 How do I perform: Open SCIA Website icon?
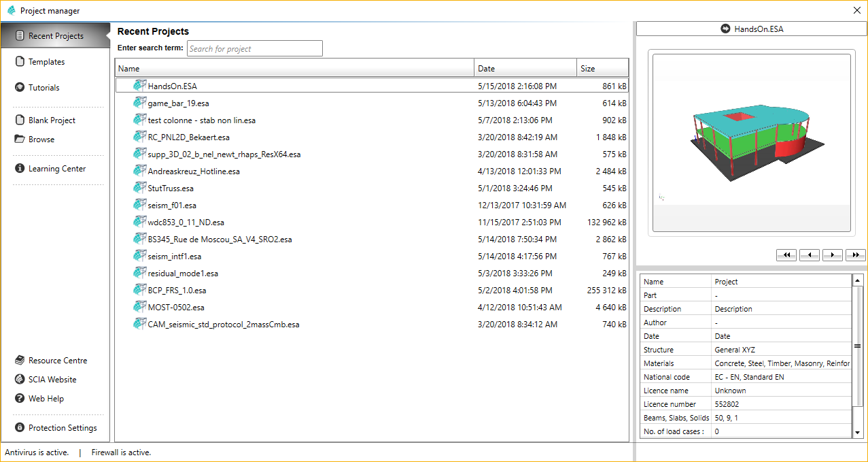click(20, 380)
